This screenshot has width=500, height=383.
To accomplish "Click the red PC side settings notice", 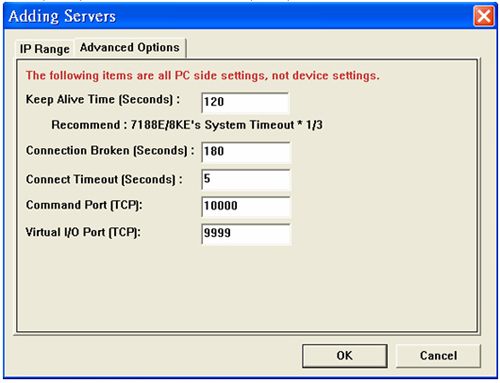I will click(203, 76).
